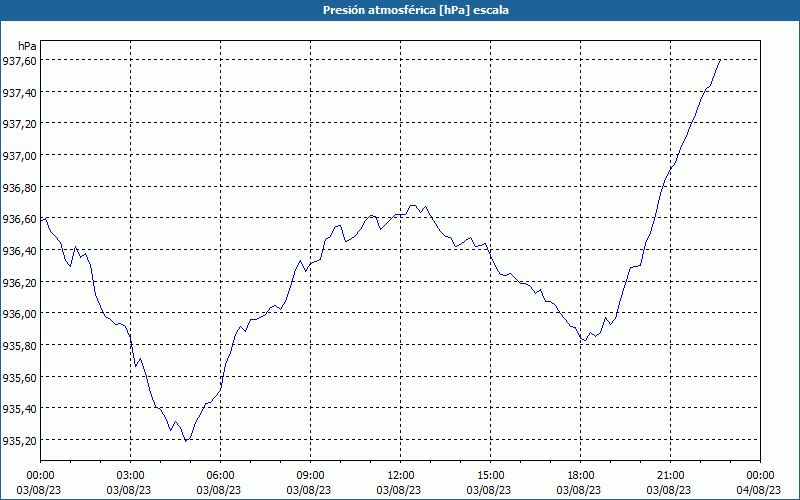Viewport: 800px width, 500px height.
Task: Click the 15:00 time axis label
Action: tap(490, 476)
